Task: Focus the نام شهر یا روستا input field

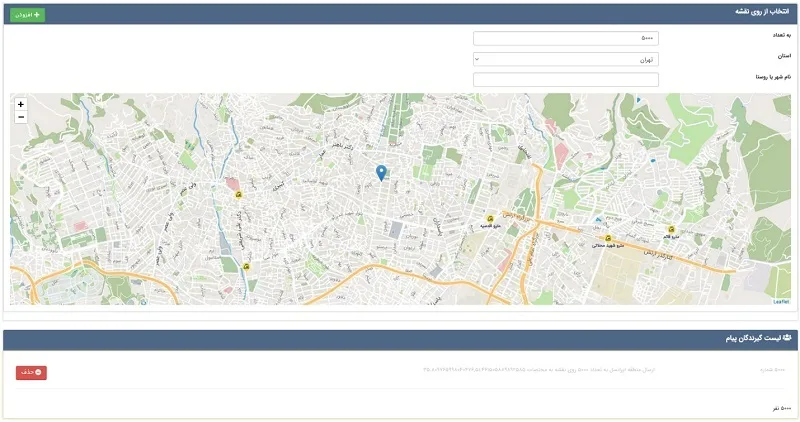Action: click(x=566, y=80)
